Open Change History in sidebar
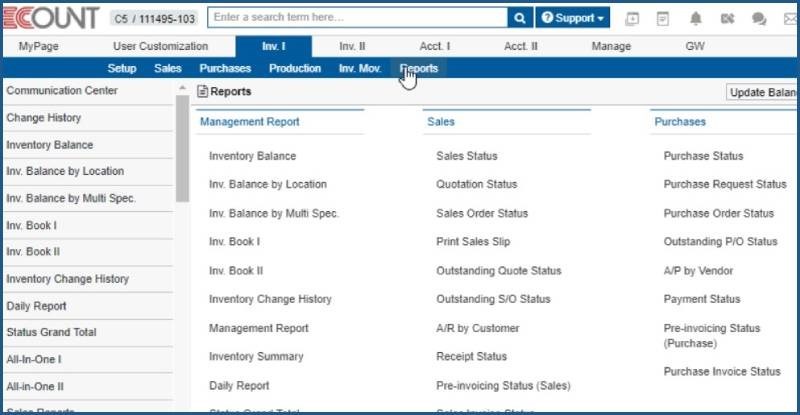Screen dimensions: 800x415 coord(43,118)
